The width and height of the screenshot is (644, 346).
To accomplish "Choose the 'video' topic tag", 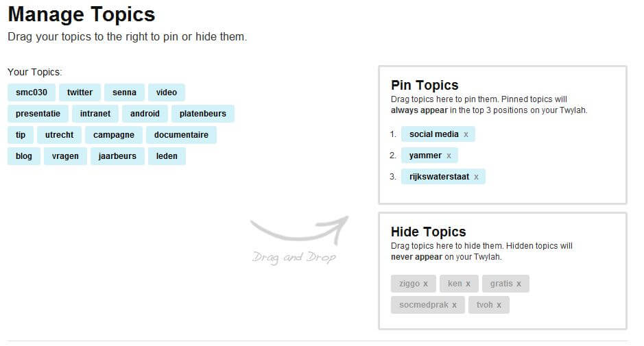I will pyautogui.click(x=166, y=92).
